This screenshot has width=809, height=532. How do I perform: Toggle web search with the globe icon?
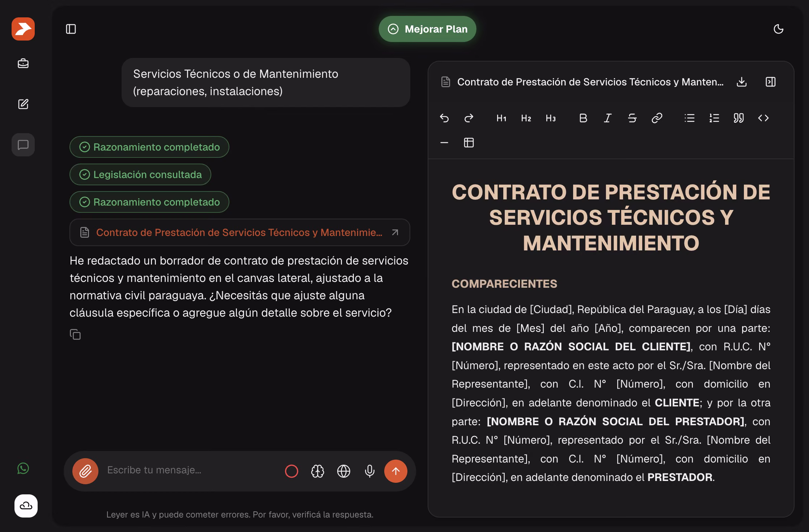[x=344, y=471]
